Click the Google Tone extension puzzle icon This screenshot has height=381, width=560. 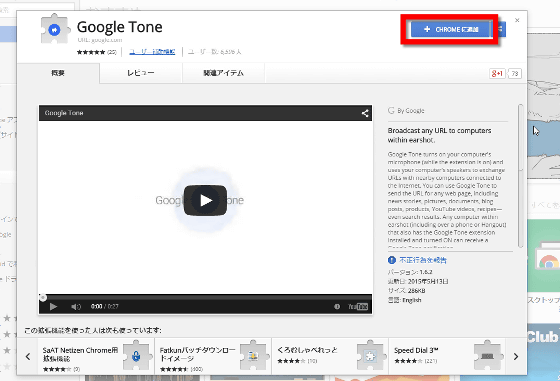[x=54, y=29]
